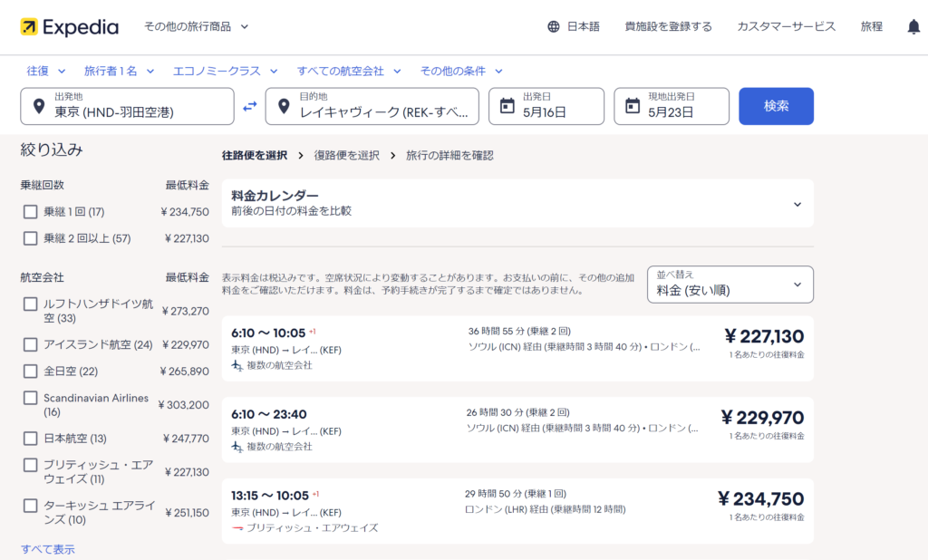Click すべて表示 link
The image size is (928, 560).
pos(48,549)
